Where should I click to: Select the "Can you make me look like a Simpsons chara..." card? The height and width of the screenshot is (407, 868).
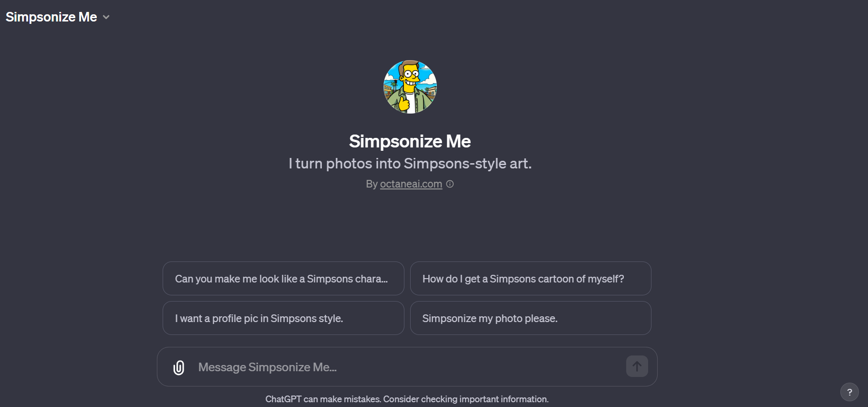283,279
